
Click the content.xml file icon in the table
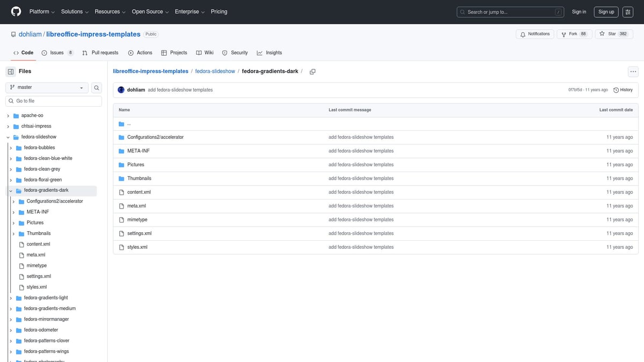coord(121,192)
